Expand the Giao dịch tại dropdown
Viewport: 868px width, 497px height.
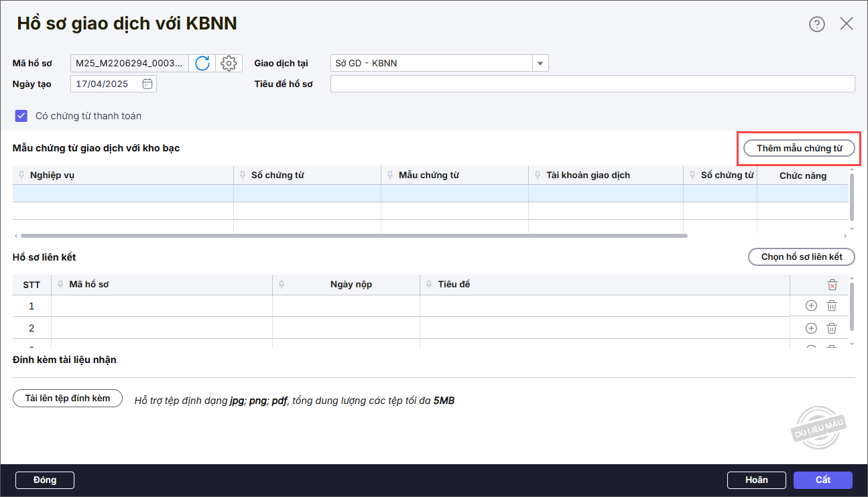point(540,64)
